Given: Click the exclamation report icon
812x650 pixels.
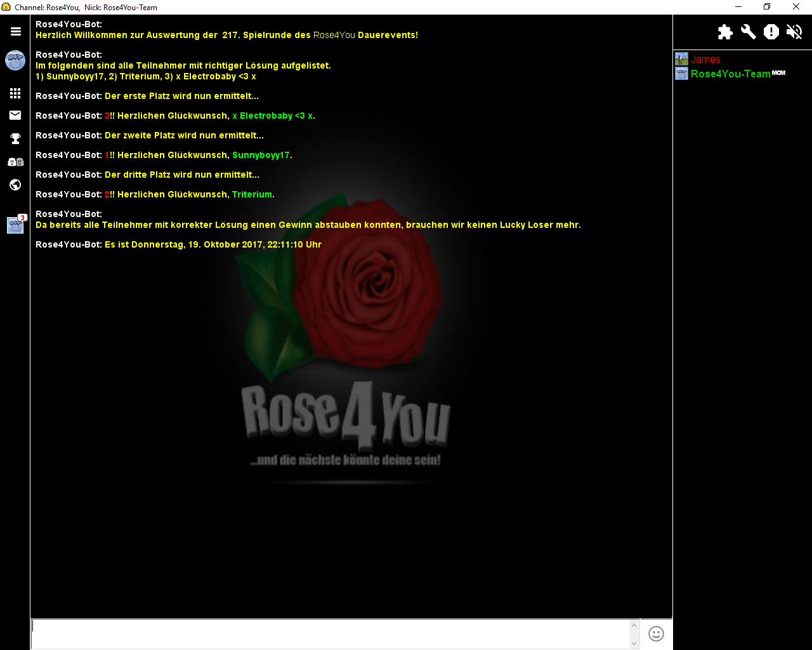Looking at the screenshot, I should (x=771, y=32).
